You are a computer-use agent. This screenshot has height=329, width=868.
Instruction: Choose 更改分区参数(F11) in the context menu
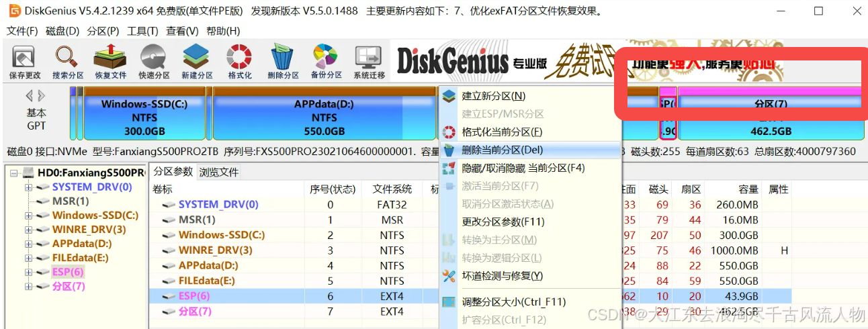pos(529,222)
